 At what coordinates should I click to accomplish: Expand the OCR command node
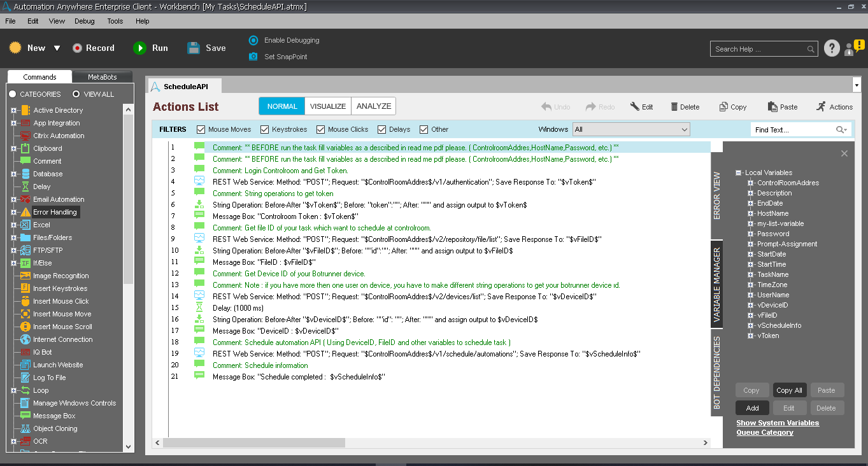click(13, 441)
